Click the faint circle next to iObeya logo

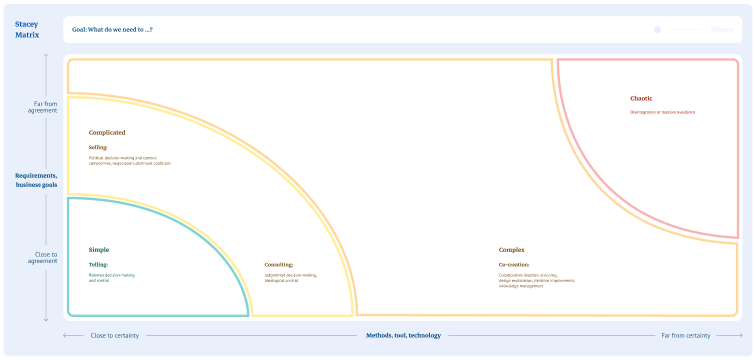click(x=657, y=30)
